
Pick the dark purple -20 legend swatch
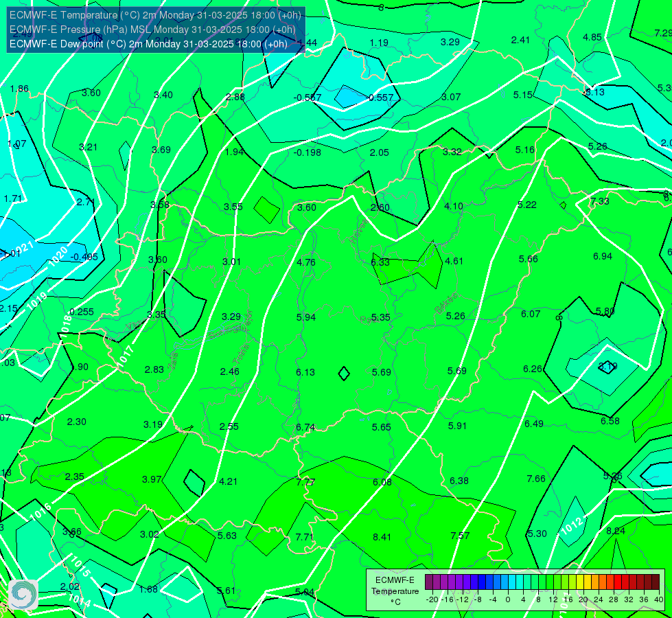pos(429,582)
